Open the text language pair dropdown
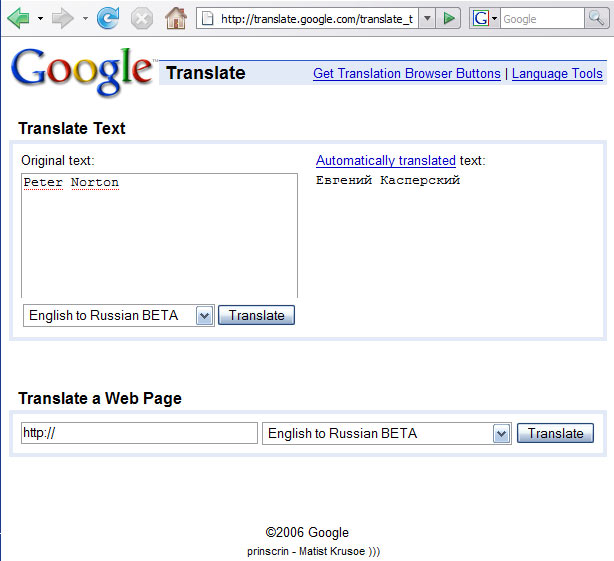 point(119,316)
